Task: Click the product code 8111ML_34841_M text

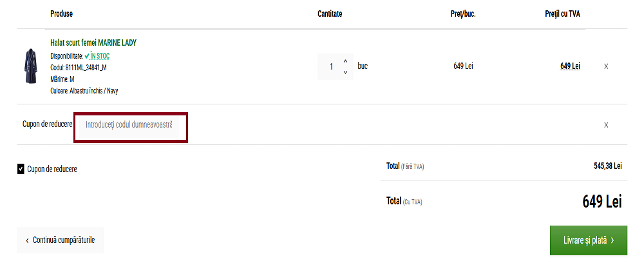Action: 78,67
